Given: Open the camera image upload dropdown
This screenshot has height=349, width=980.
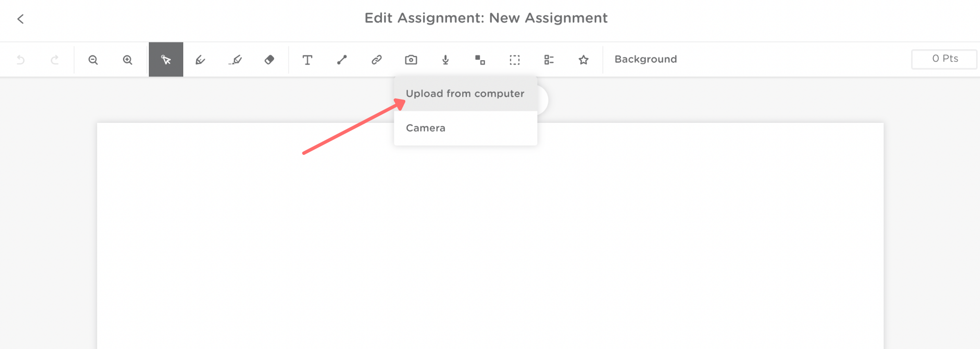Looking at the screenshot, I should (x=411, y=60).
